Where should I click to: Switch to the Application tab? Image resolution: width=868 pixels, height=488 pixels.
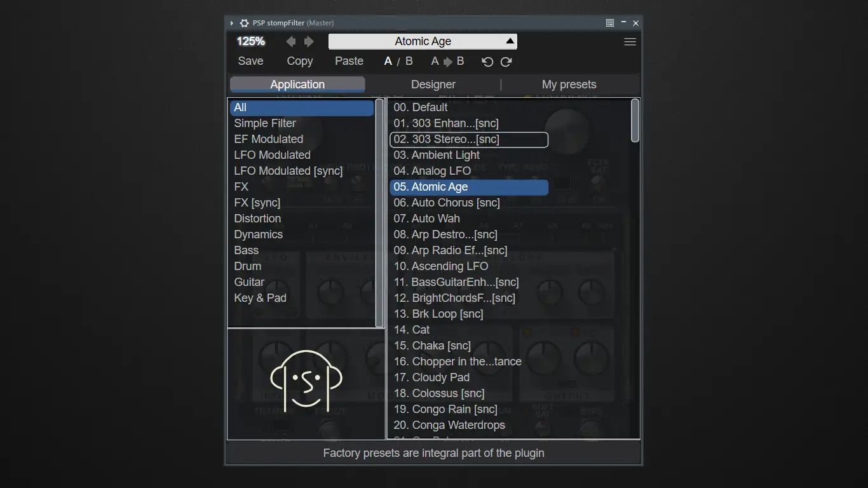(297, 85)
